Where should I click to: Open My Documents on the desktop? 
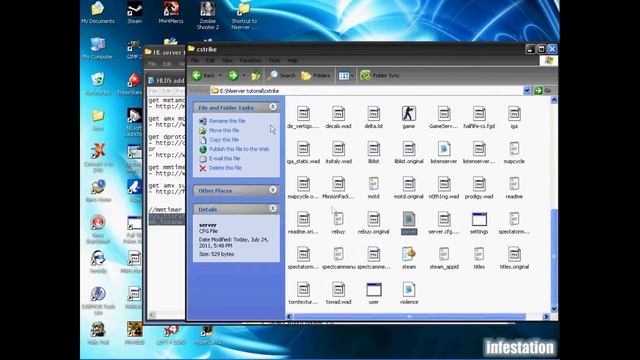(x=98, y=13)
